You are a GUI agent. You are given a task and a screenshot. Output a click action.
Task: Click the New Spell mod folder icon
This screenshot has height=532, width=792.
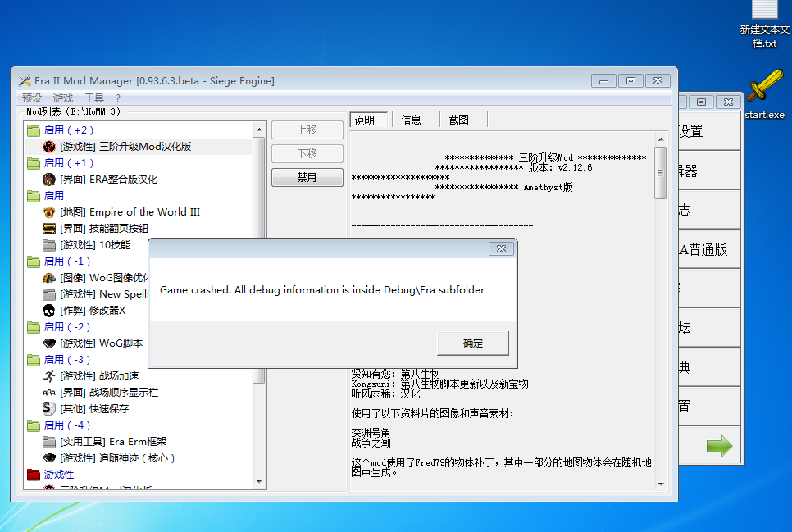pos(49,294)
